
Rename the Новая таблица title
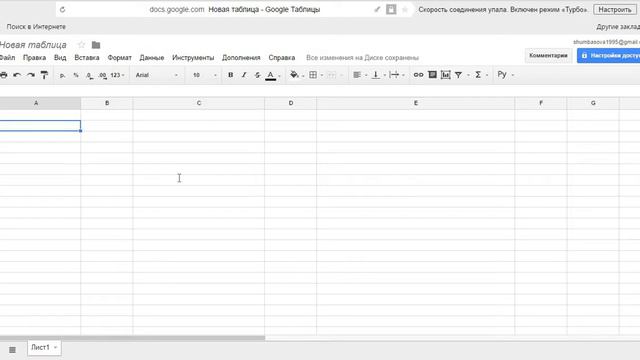pyautogui.click(x=33, y=44)
